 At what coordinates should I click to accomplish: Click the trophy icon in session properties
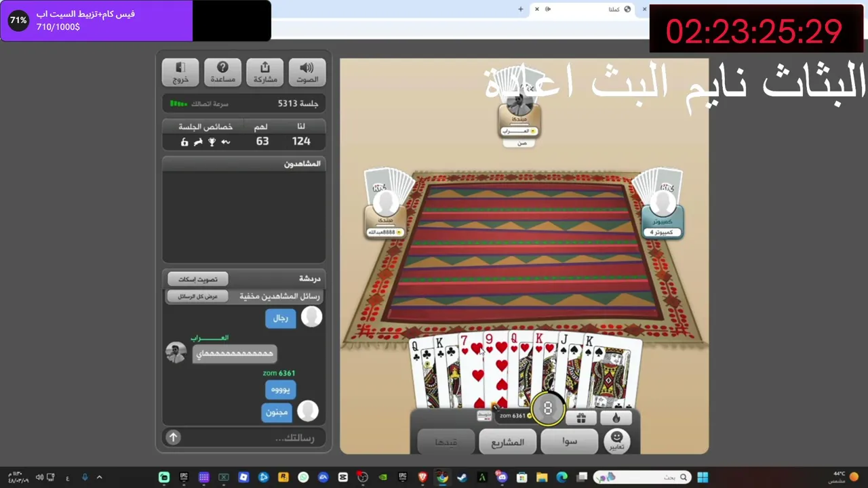point(212,142)
